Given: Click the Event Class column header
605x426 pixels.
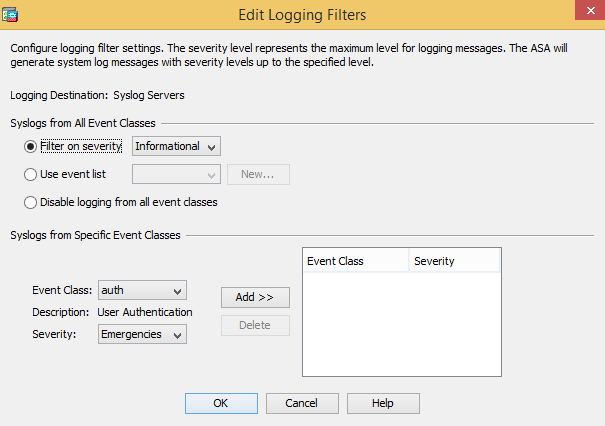Looking at the screenshot, I should [355, 261].
